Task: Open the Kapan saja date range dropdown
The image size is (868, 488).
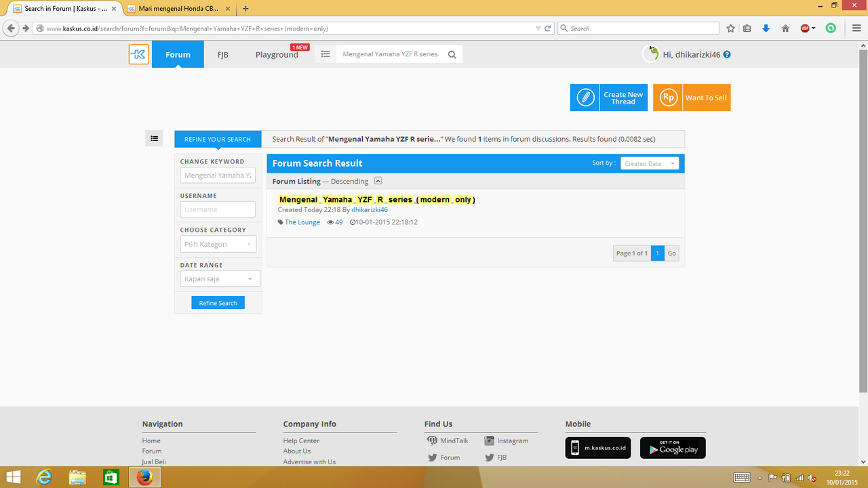Action: point(220,279)
